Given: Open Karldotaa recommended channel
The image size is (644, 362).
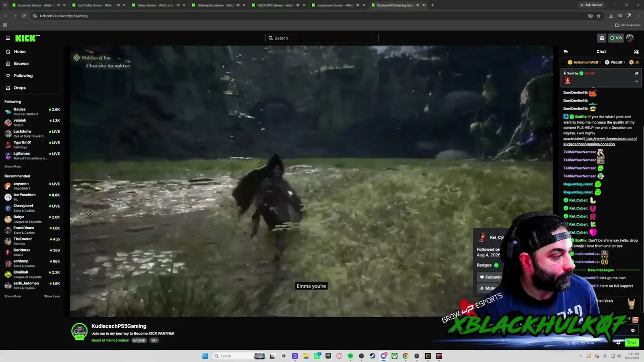Looking at the screenshot, I should [x=32, y=252].
